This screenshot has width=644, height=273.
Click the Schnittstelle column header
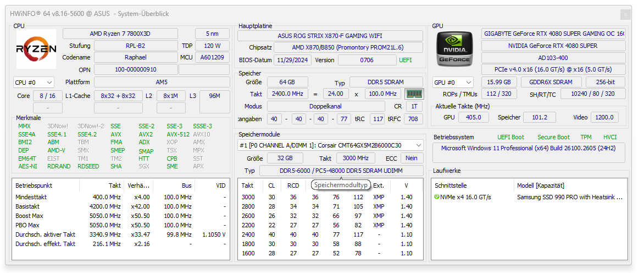(473, 185)
